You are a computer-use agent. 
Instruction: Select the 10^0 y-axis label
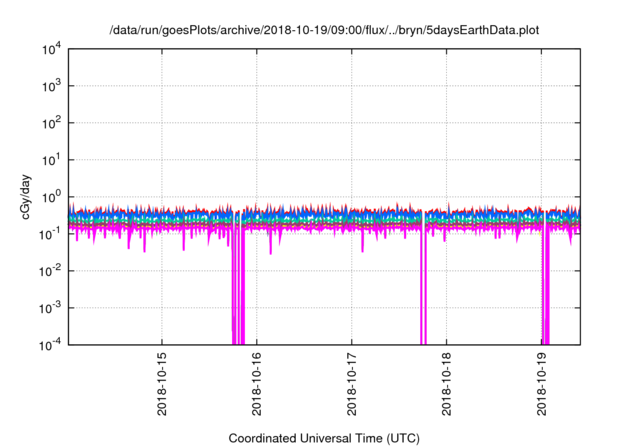coord(52,197)
